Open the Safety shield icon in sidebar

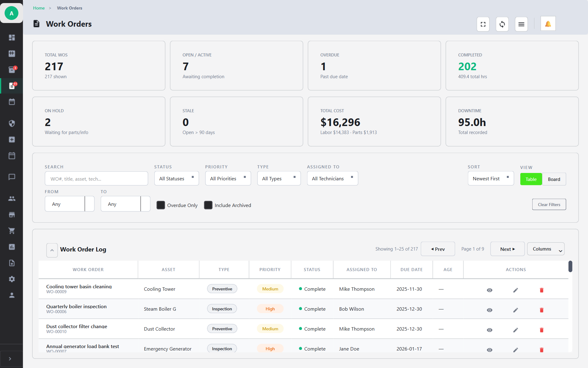[12, 124]
